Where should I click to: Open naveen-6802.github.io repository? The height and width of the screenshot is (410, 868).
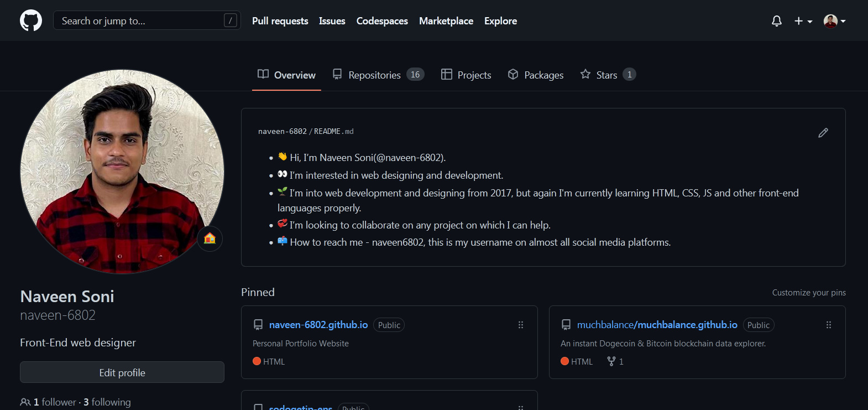coord(318,325)
